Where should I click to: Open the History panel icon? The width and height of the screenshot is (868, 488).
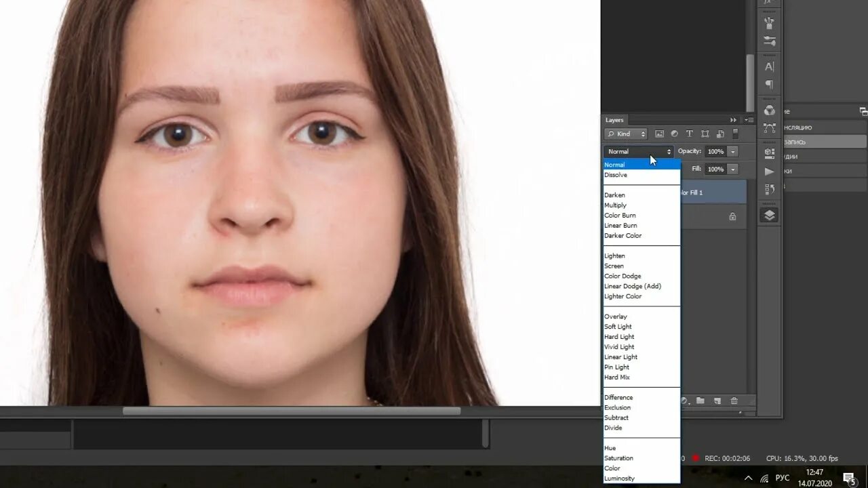(769, 190)
